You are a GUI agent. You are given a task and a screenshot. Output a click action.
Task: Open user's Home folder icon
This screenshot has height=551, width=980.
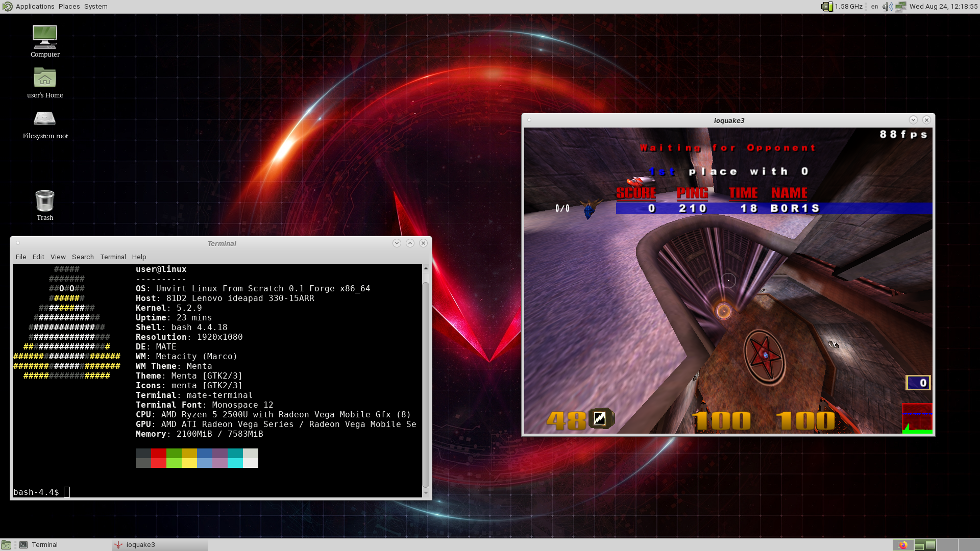click(45, 79)
